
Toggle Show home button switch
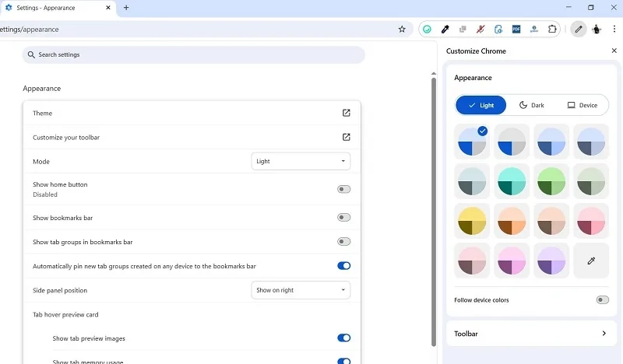click(x=343, y=189)
